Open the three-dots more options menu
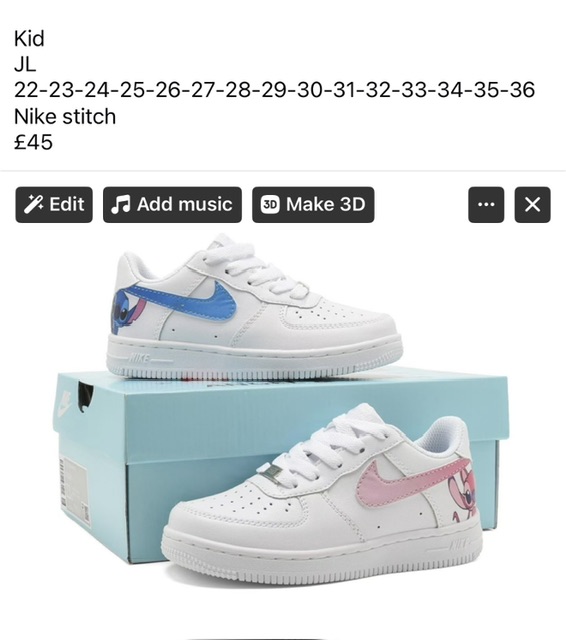Image resolution: width=566 pixels, height=640 pixels. 486,204
